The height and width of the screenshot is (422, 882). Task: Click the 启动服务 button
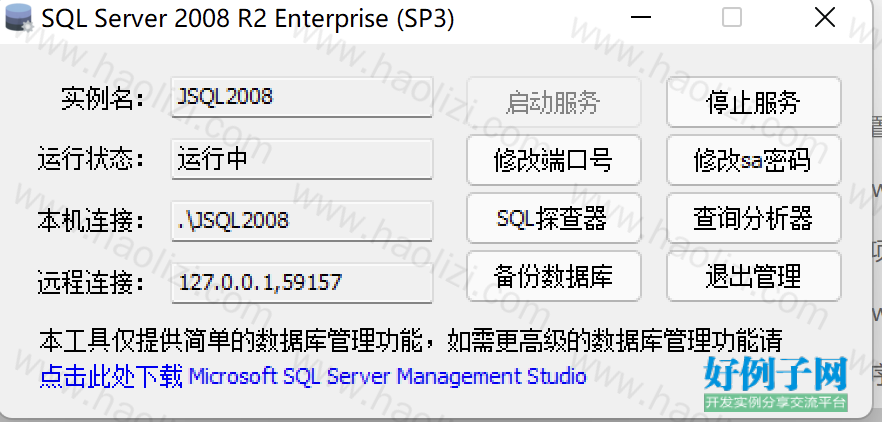tap(554, 102)
